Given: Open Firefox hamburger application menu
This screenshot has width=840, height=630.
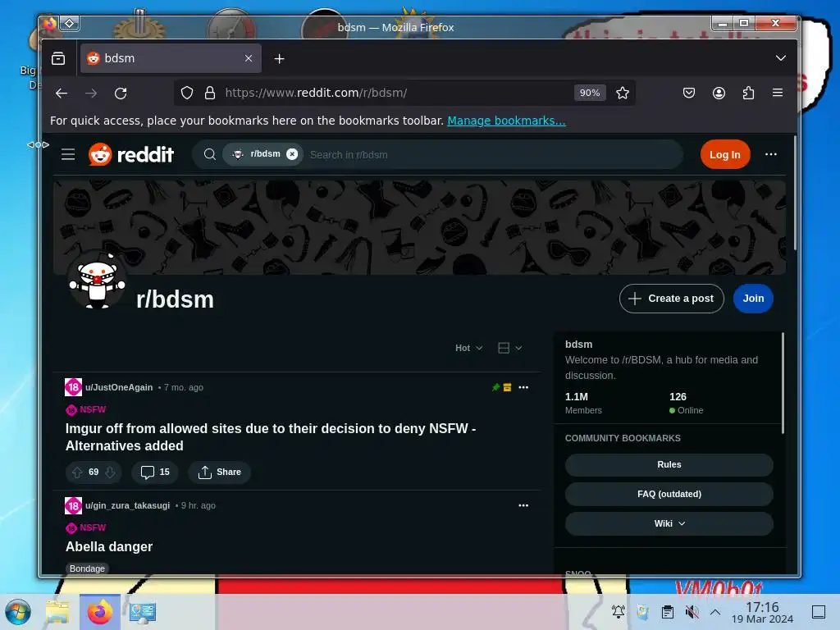Looking at the screenshot, I should coord(778,93).
